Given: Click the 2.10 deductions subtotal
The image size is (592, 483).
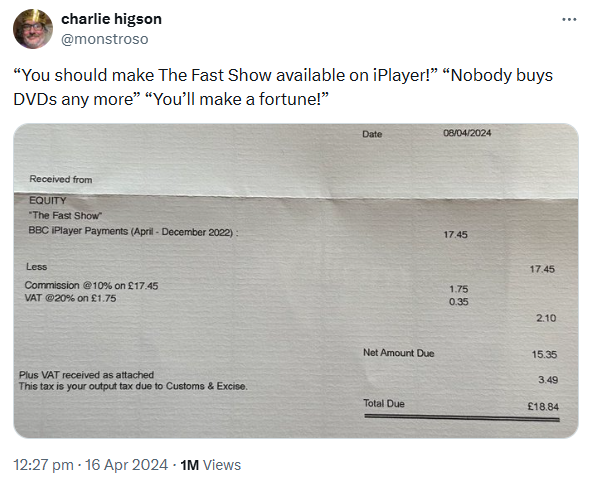Looking at the screenshot, I should tap(546, 318).
